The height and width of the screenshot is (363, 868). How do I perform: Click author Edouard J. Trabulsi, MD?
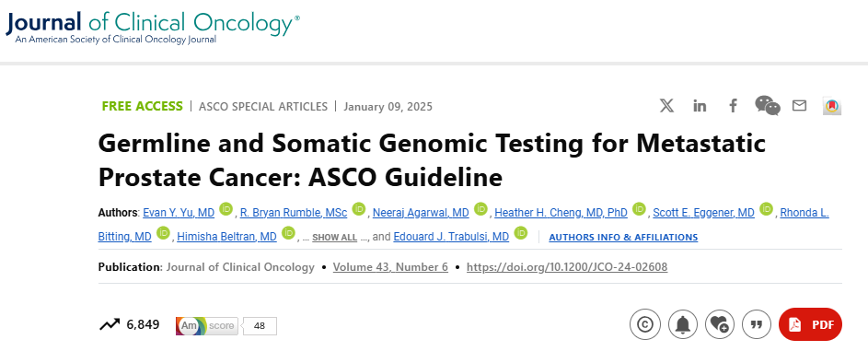pos(451,237)
